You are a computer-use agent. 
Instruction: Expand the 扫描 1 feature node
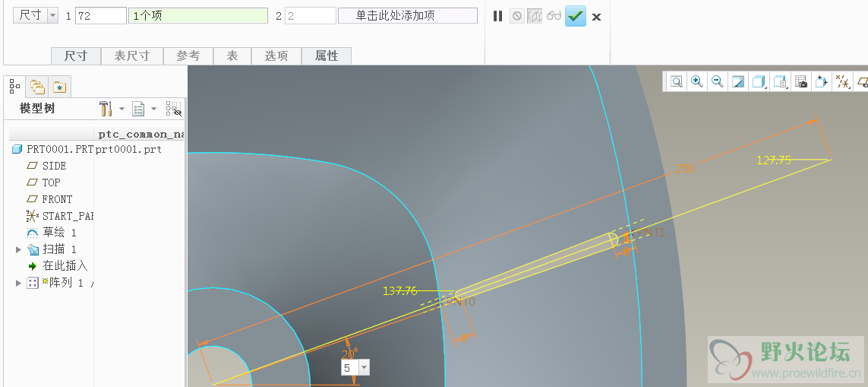[19, 249]
